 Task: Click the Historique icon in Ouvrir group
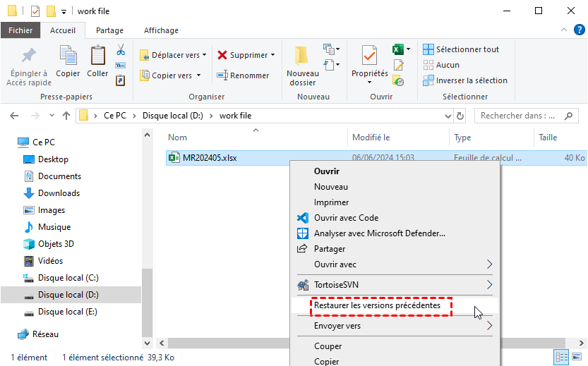398,80
